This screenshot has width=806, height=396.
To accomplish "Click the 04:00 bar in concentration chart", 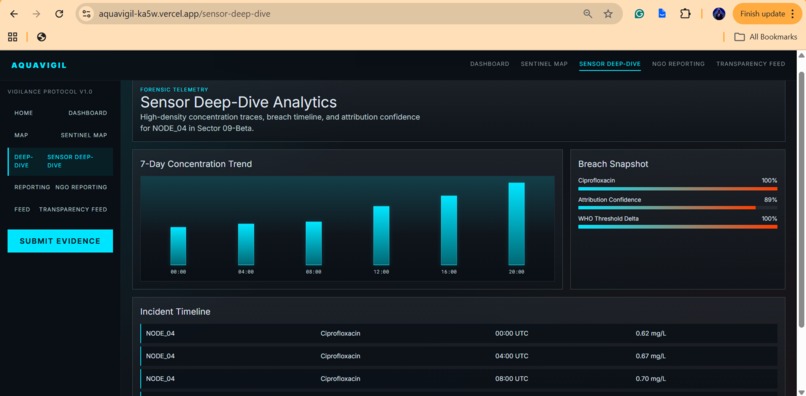I will point(246,244).
